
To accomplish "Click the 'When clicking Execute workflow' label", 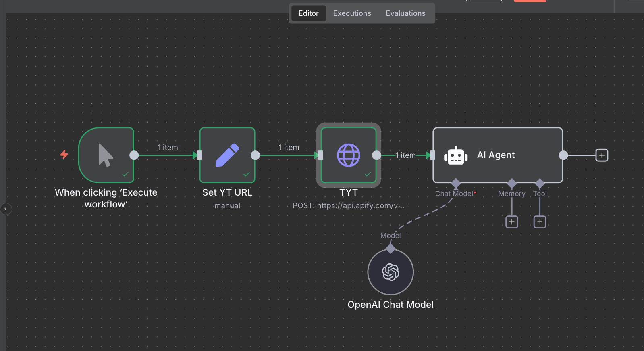I will (x=106, y=198).
